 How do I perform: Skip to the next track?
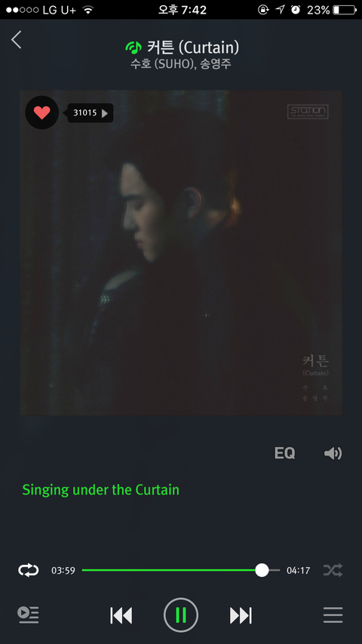point(241,615)
